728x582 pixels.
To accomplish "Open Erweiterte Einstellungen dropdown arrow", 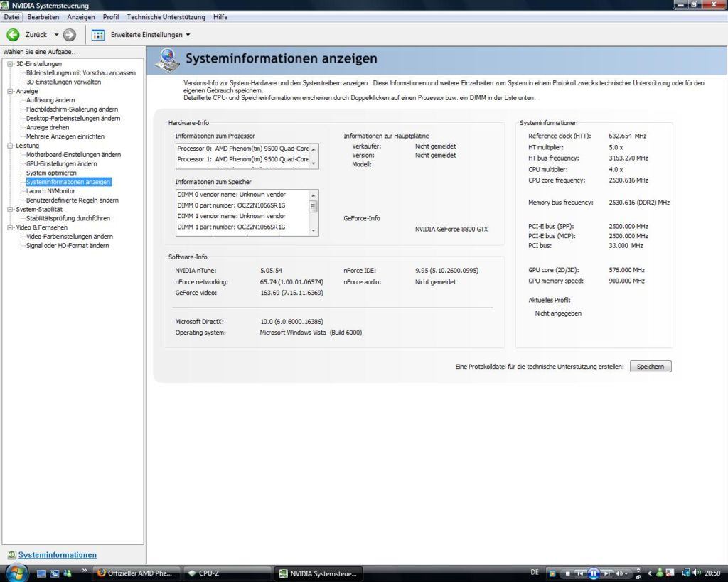I will pos(188,35).
